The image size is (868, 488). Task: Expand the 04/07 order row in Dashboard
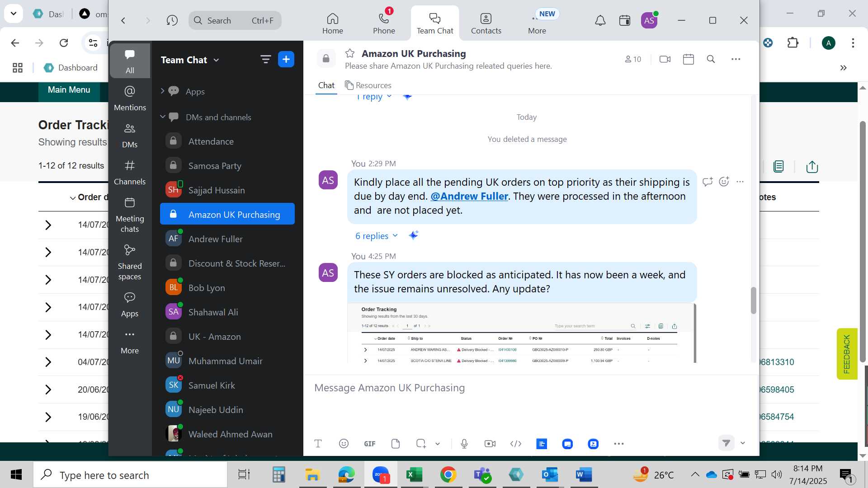[48, 362]
